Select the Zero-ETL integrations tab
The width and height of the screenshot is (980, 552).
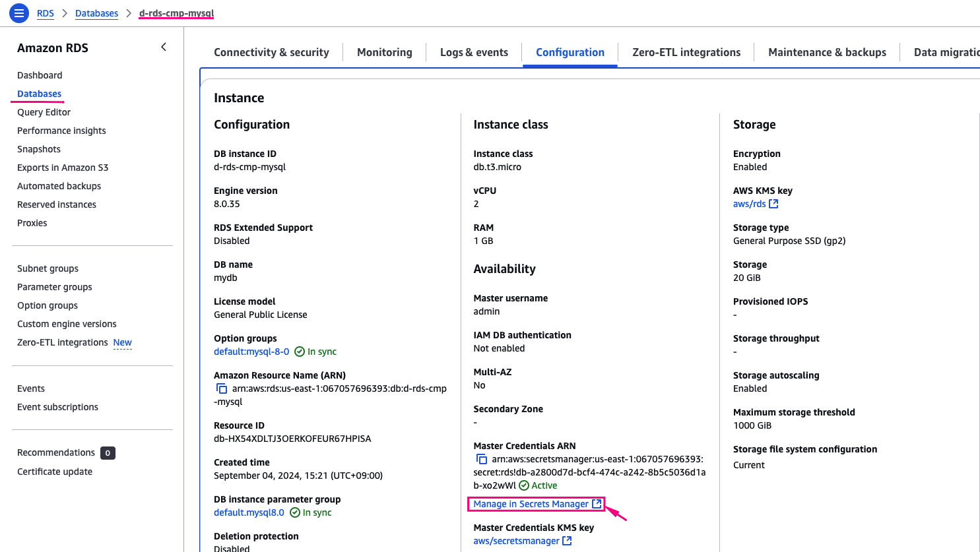pos(686,52)
